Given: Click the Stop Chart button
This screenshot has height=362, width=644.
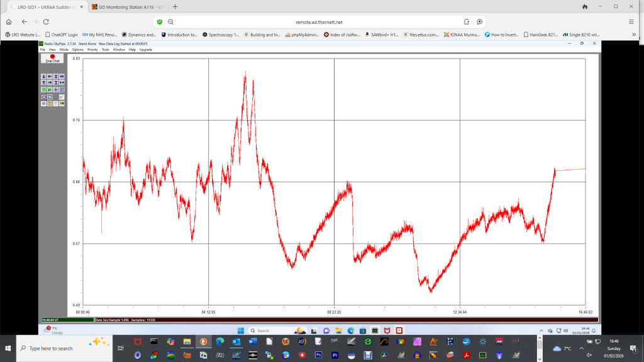Looking at the screenshot, I should tap(52, 58).
